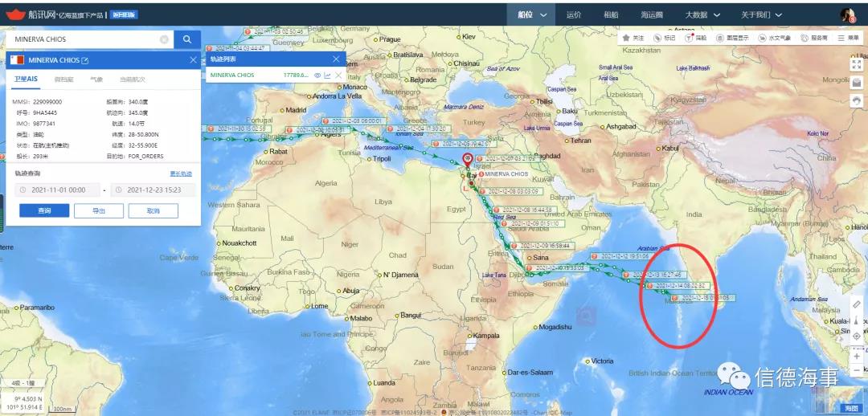The width and height of the screenshot is (868, 416).
Task: Open the edit icon beside MINERVA CHIOS title
Action: pyautogui.click(x=85, y=60)
